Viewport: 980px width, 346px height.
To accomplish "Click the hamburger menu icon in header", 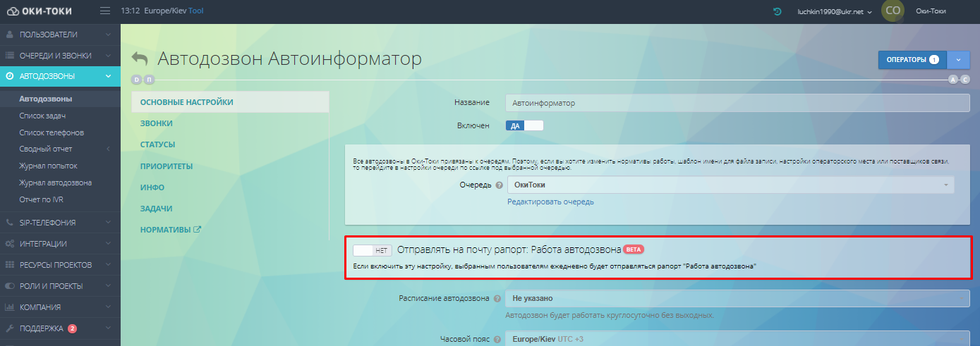I will [105, 11].
